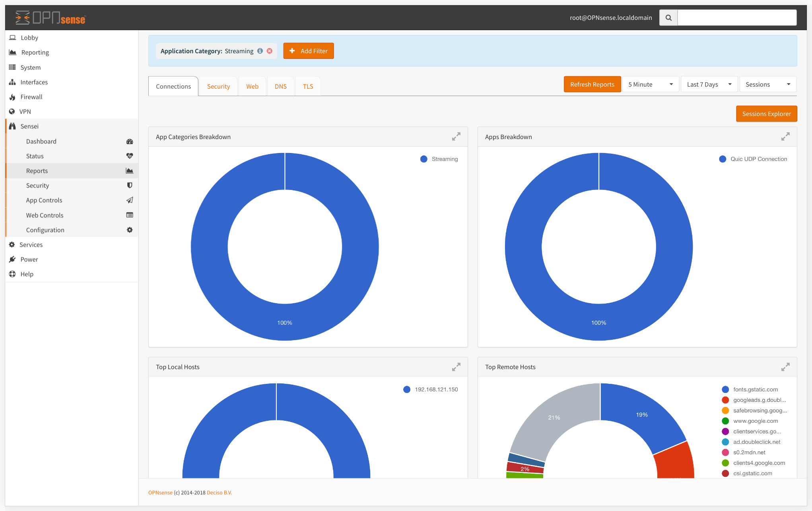Switch to the TLS tab
The width and height of the screenshot is (812, 511).
307,86
